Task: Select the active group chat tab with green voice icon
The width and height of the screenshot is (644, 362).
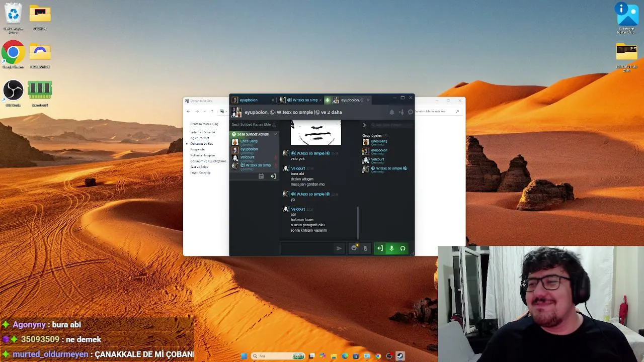Action: point(347,100)
